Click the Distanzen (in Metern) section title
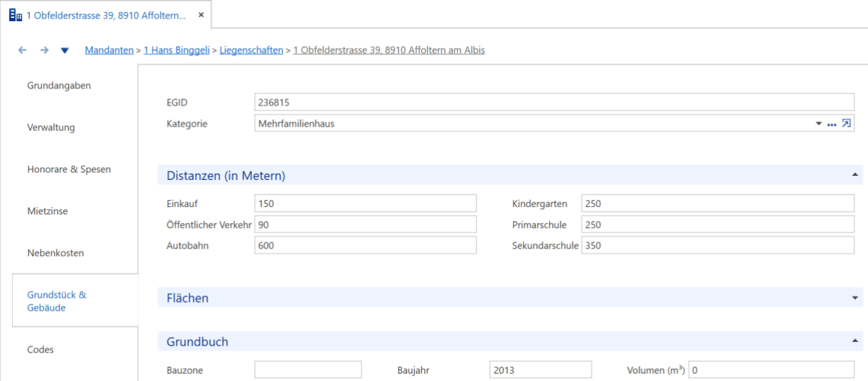 (x=226, y=176)
